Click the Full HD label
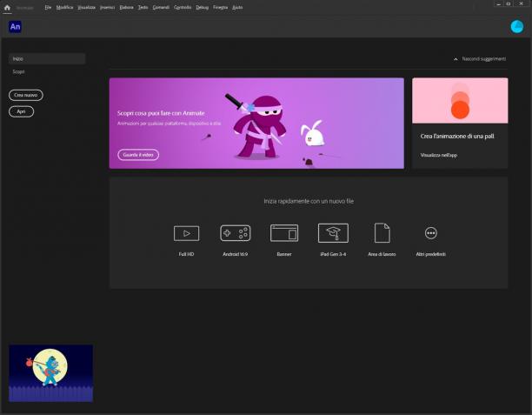532x415 pixels. (x=186, y=254)
